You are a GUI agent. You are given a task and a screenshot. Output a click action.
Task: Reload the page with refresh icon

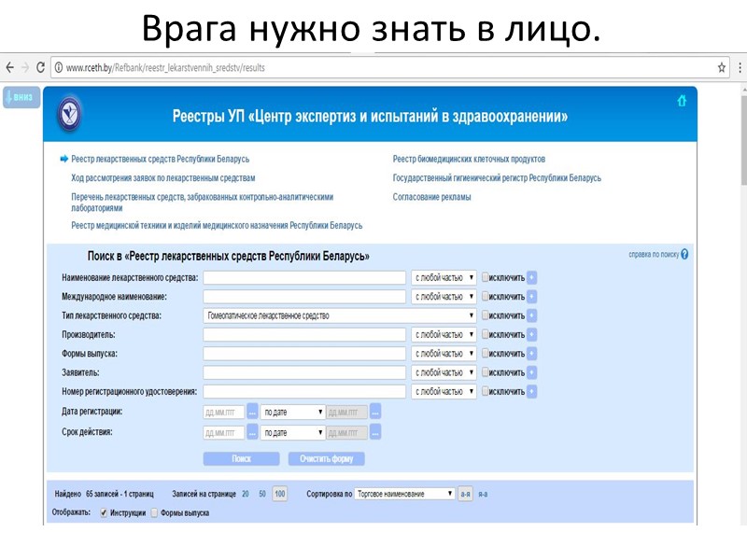(x=40, y=67)
